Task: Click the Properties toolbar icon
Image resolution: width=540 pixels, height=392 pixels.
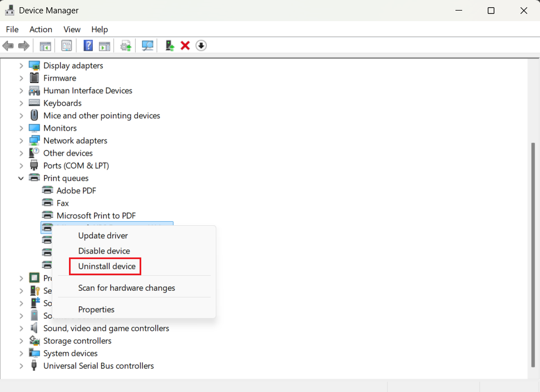Action: point(67,46)
